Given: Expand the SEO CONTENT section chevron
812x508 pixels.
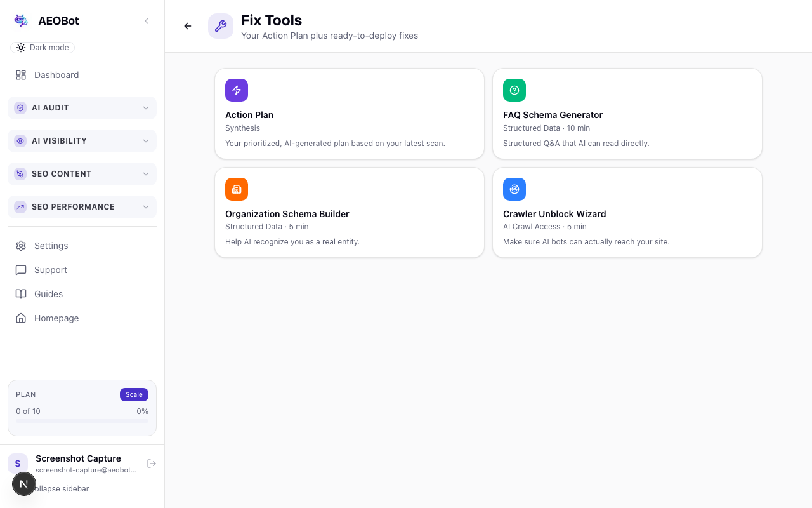Looking at the screenshot, I should pos(146,174).
